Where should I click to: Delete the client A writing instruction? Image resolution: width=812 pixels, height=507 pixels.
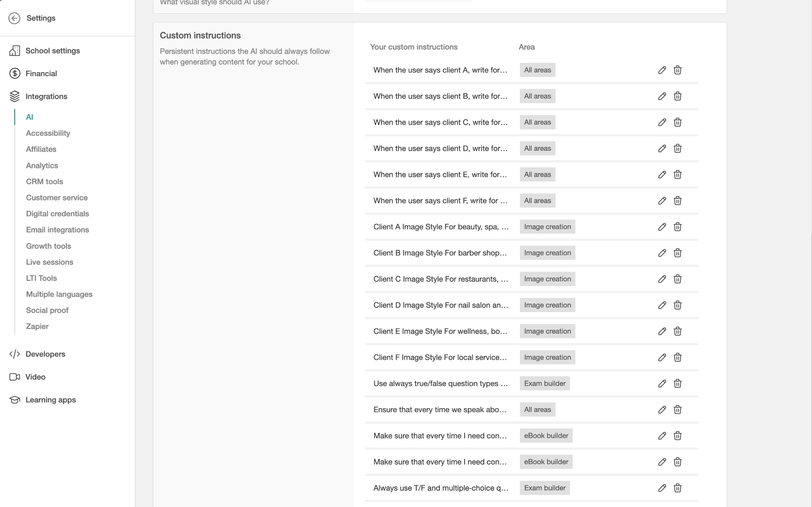[678, 70]
